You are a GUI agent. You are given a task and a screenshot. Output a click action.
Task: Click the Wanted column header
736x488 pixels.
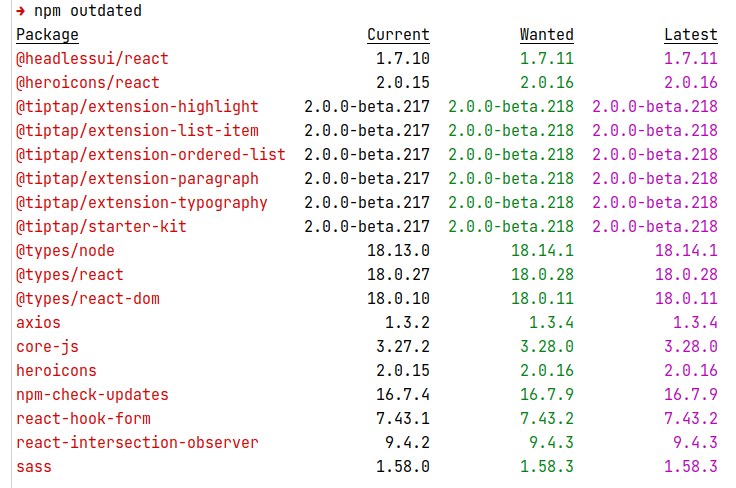(x=547, y=35)
